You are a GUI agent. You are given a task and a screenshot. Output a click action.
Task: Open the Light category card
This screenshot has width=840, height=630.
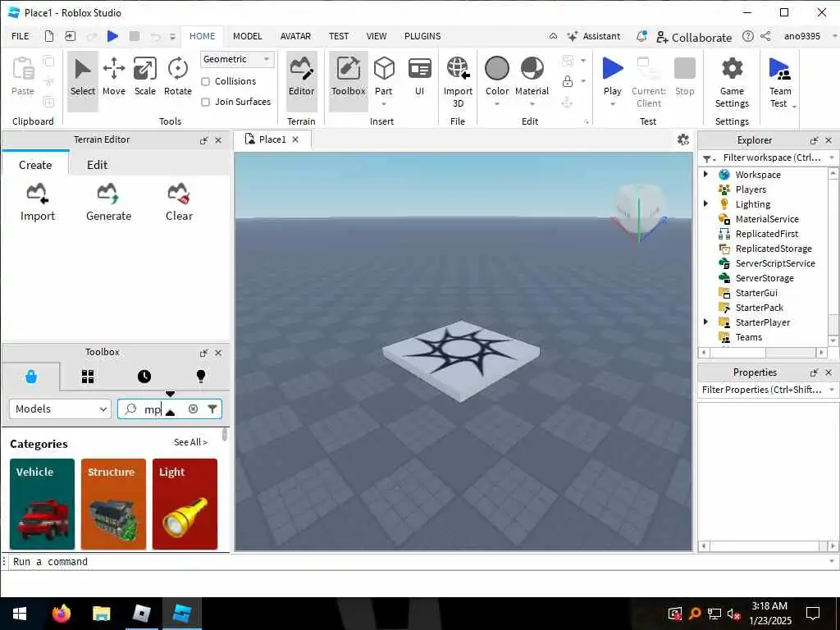pos(185,504)
